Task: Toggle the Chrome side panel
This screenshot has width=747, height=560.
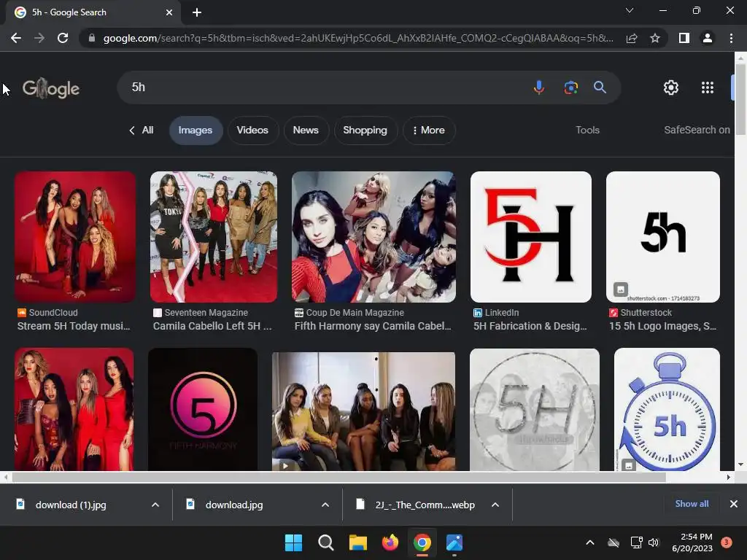Action: point(684,38)
